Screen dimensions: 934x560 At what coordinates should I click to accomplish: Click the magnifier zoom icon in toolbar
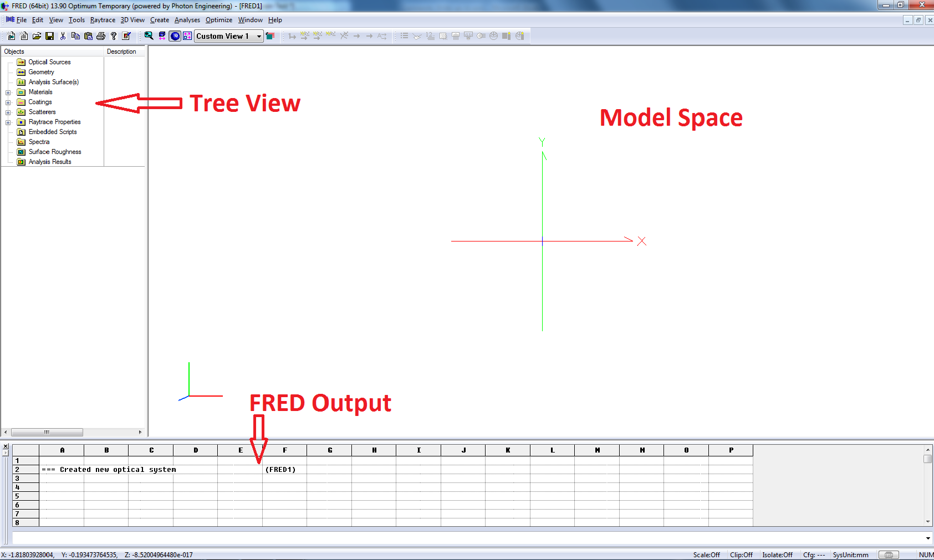149,36
